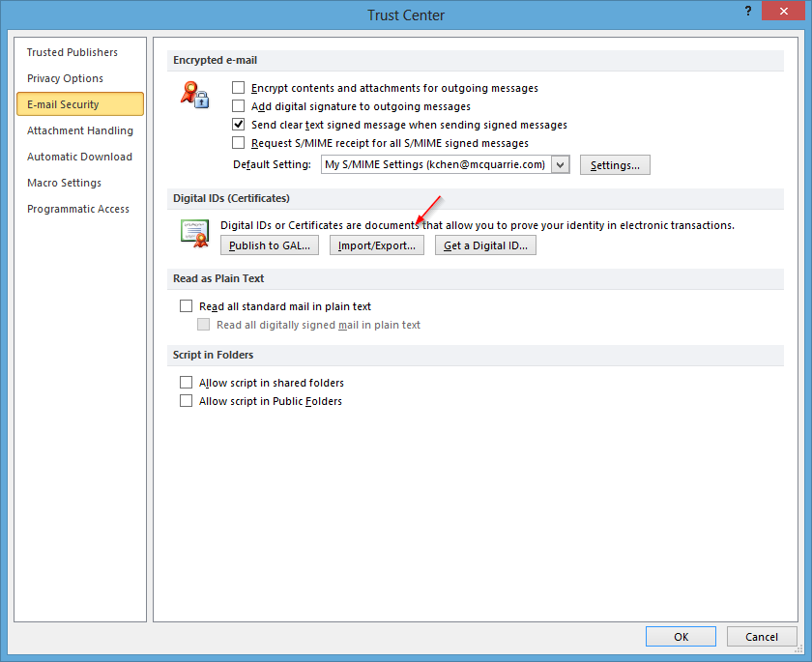
Task: Click the encrypted e-mail certificate lock icon
Action: coord(194,95)
